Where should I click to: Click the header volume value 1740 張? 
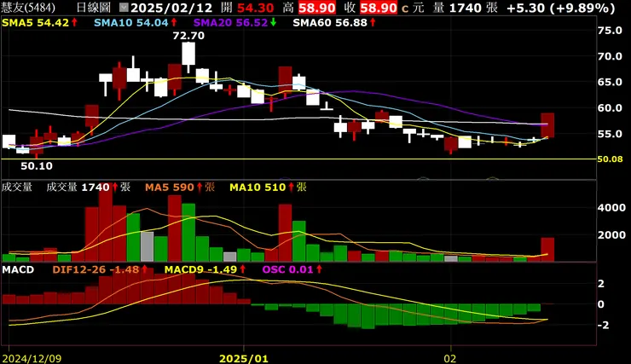click(473, 8)
